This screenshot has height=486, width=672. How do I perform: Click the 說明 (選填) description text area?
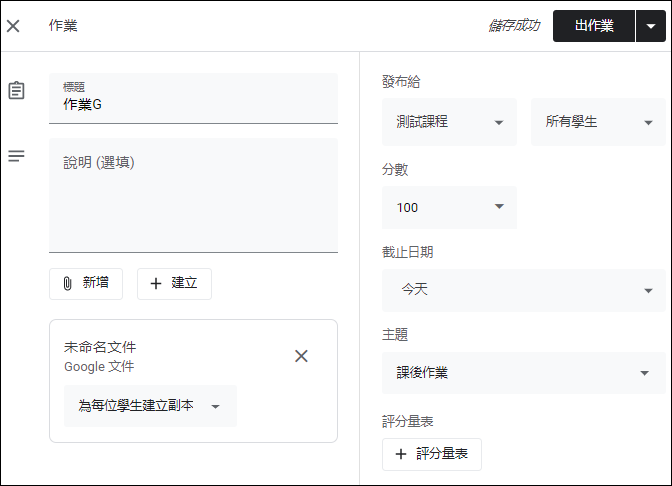click(x=193, y=195)
